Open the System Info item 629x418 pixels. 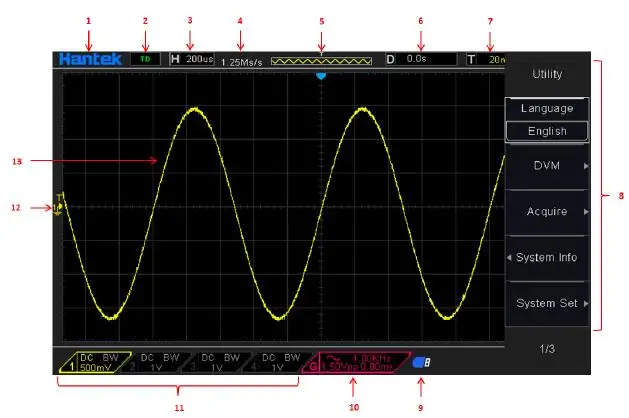click(547, 258)
